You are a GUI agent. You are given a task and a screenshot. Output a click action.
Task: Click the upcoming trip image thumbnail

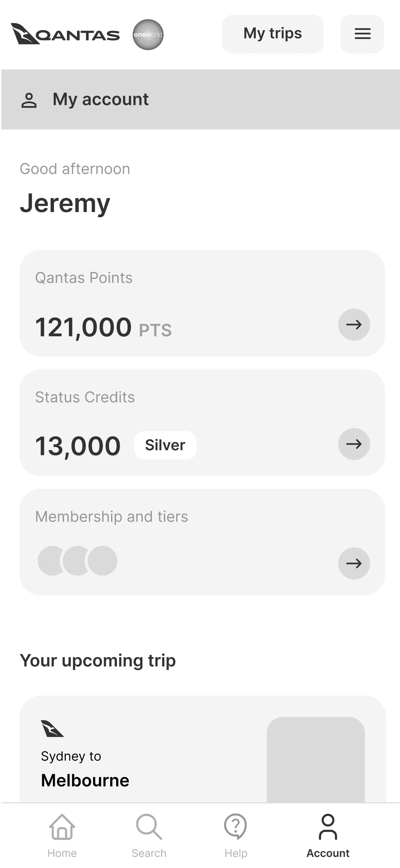(315, 759)
